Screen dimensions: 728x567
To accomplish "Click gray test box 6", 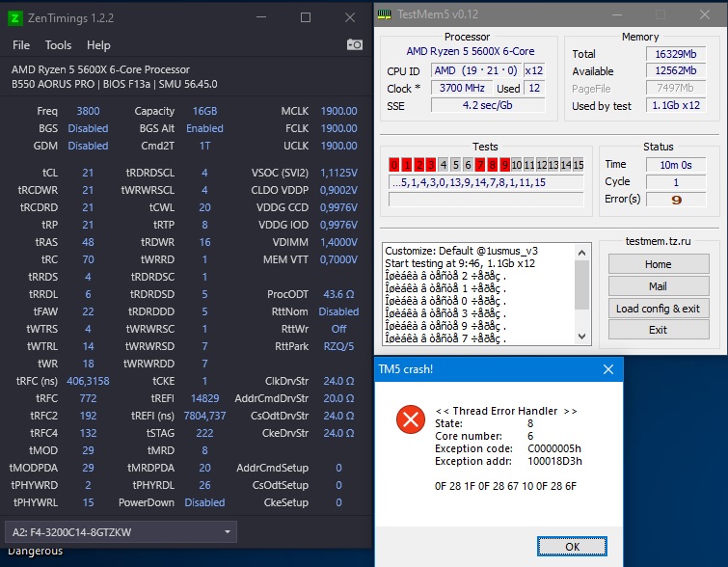I will (468, 164).
